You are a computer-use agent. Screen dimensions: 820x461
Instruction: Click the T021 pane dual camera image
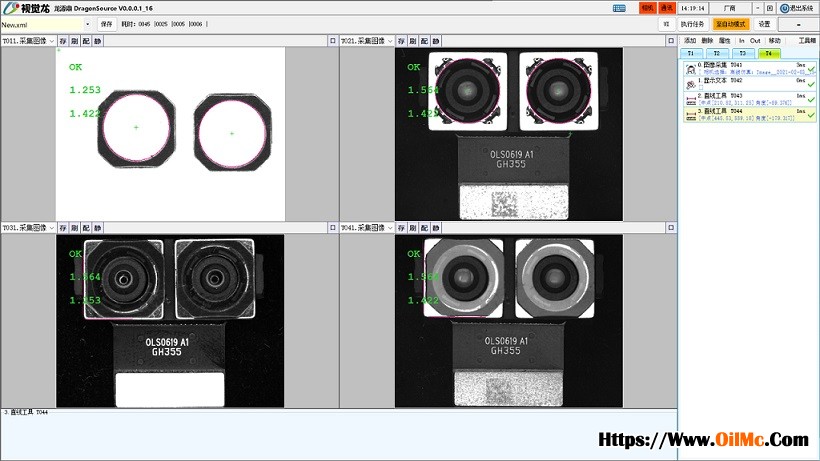[x=509, y=134]
